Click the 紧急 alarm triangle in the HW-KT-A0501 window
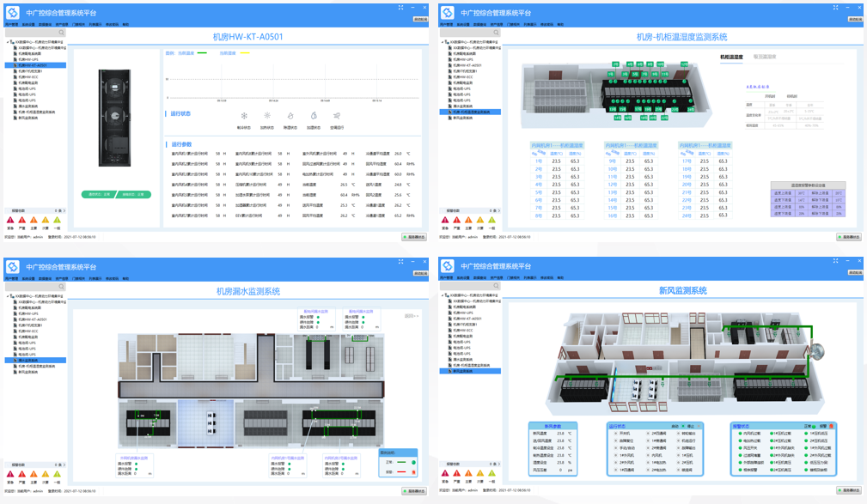Image resolution: width=867 pixels, height=504 pixels. click(x=10, y=220)
